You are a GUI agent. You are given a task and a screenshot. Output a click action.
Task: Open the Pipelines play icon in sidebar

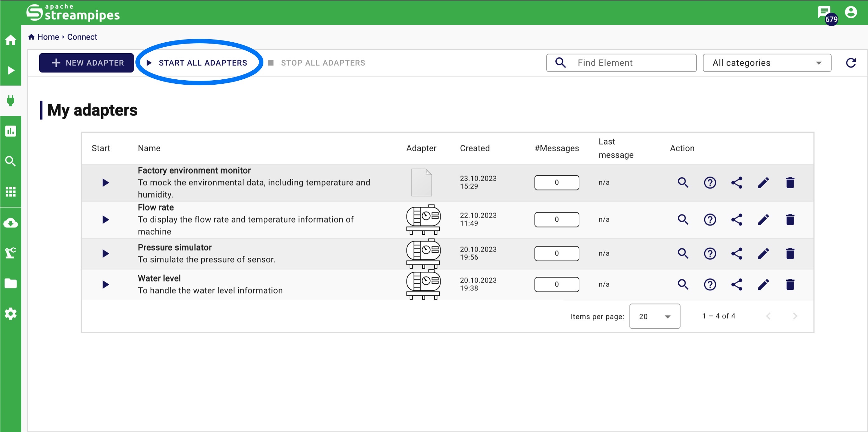(11, 70)
